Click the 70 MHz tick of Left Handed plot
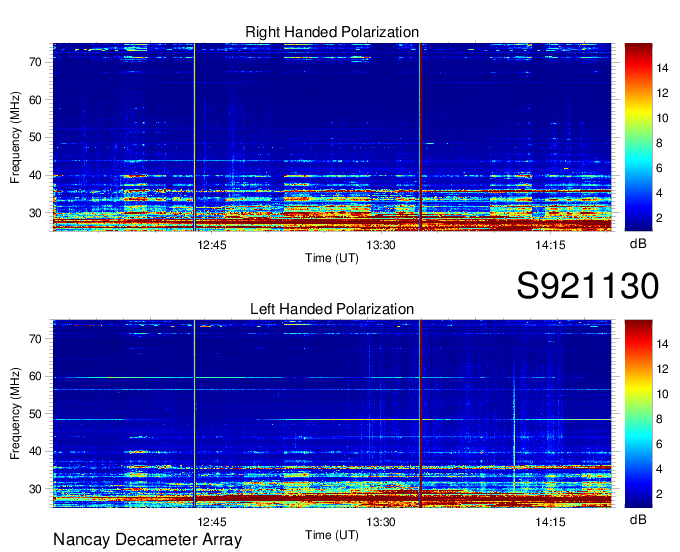 point(36,339)
